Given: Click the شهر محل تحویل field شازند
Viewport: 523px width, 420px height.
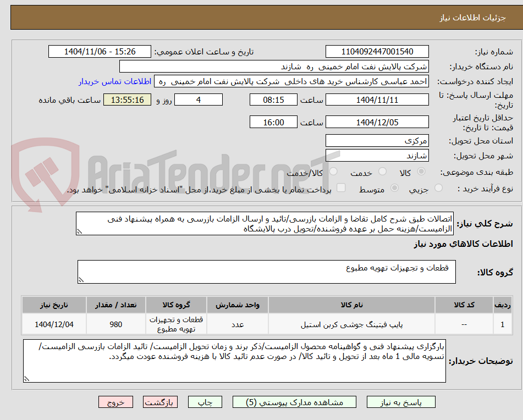Looking at the screenshot, I should pos(377,156).
